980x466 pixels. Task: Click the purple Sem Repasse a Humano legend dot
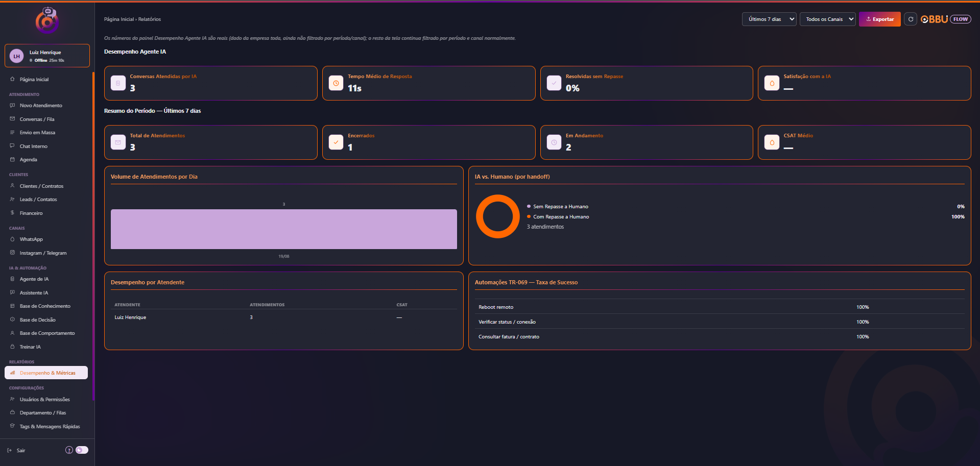pos(529,206)
